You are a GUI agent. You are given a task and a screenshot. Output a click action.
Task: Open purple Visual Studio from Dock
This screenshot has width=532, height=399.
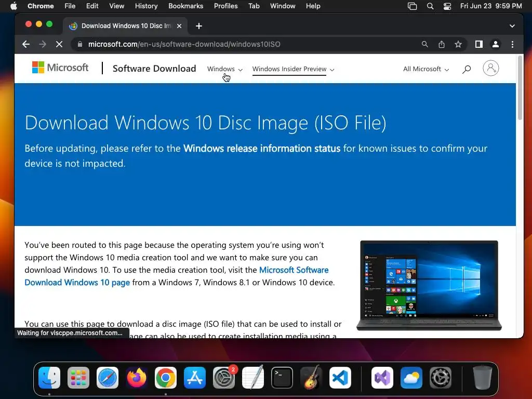click(x=382, y=378)
